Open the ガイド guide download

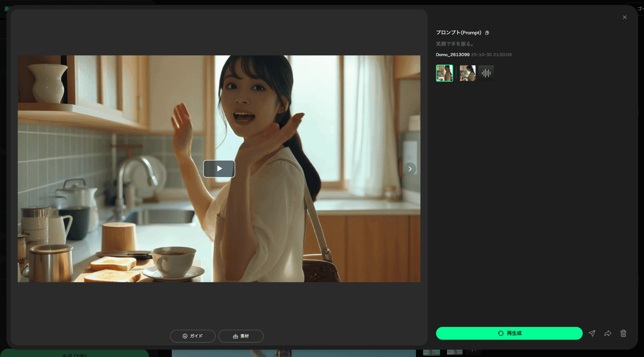coord(193,336)
